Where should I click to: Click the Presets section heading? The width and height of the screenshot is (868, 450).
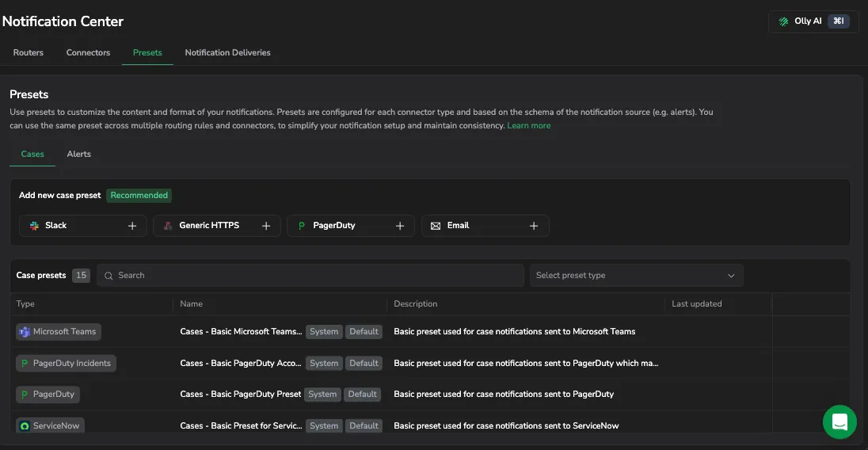coord(29,94)
